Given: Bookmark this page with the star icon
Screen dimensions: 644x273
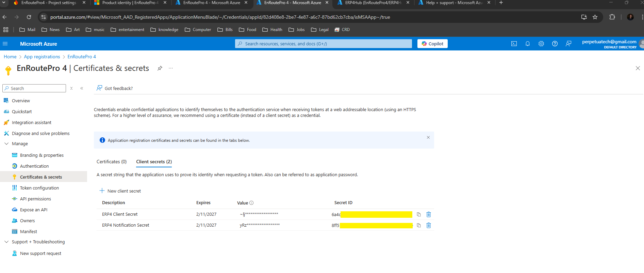Looking at the screenshot, I should pyautogui.click(x=595, y=17).
